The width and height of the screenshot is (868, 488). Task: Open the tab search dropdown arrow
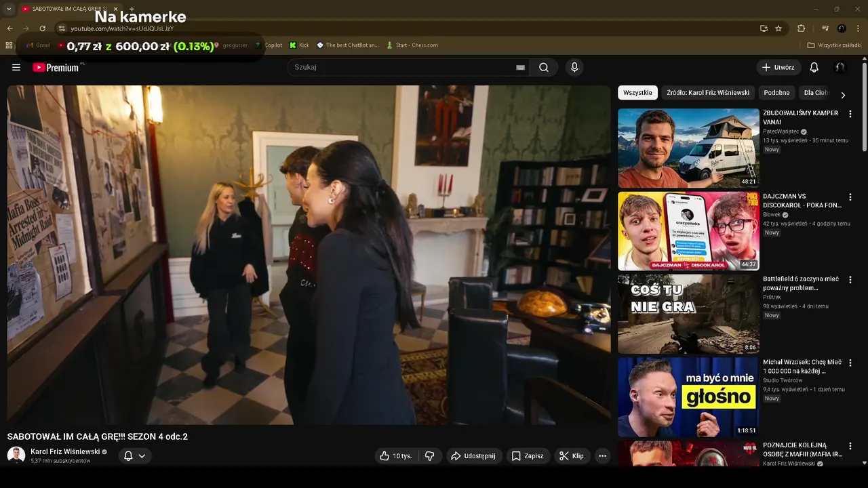[x=9, y=9]
